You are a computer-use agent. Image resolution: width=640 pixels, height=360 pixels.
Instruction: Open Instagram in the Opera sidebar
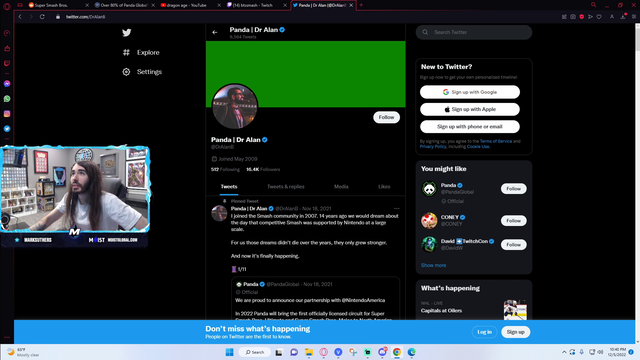click(x=7, y=114)
